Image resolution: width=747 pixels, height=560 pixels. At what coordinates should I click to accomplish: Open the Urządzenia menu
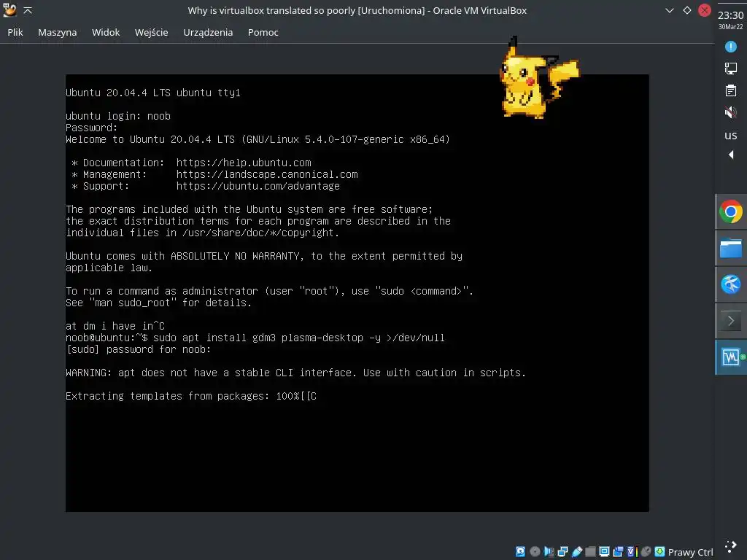click(x=208, y=32)
